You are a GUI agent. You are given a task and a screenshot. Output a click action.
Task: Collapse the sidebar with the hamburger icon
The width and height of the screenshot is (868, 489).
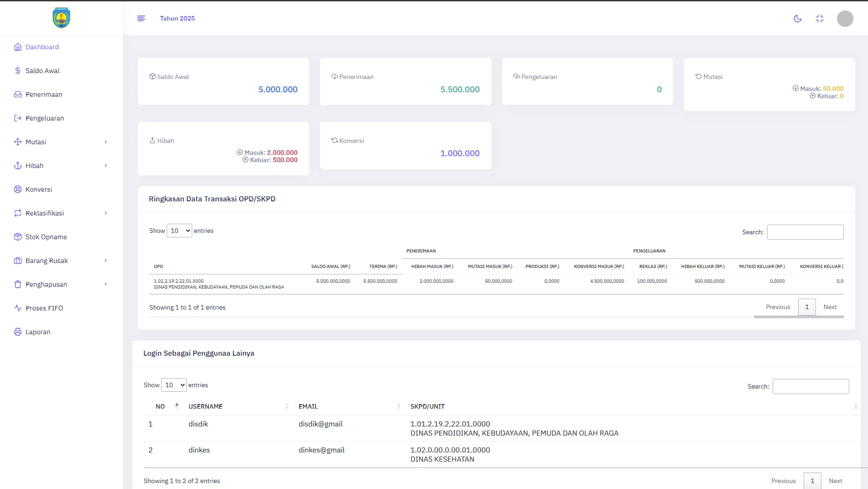(141, 18)
